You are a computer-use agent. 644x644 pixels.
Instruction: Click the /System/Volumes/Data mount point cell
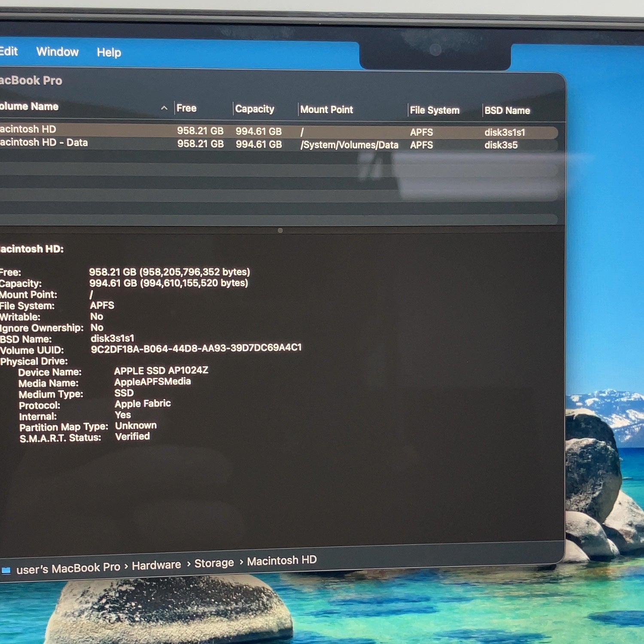349,145
